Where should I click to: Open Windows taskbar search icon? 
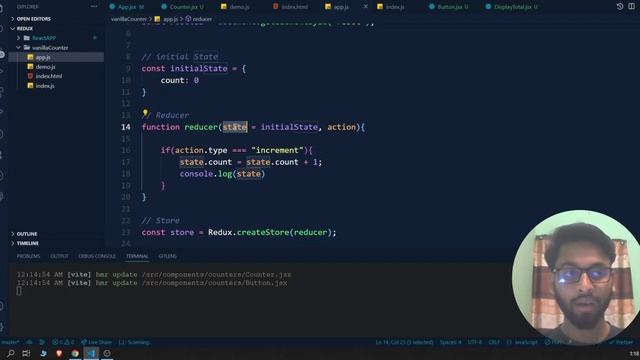[11, 353]
